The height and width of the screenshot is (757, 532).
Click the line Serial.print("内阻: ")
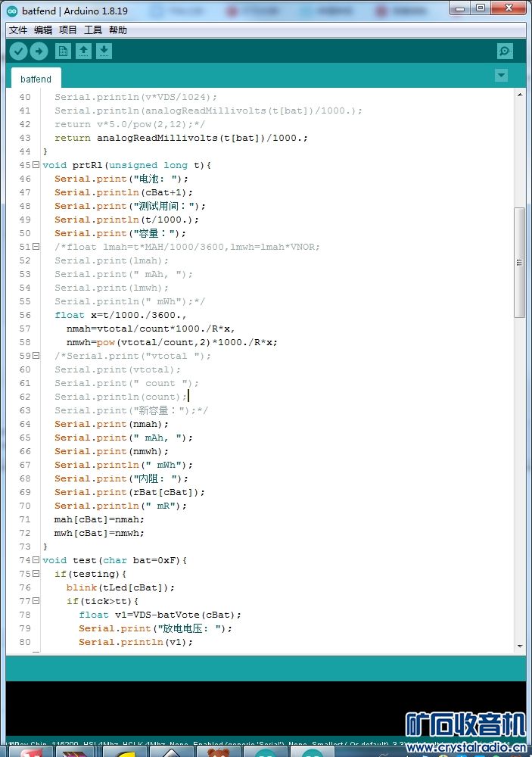121,478
